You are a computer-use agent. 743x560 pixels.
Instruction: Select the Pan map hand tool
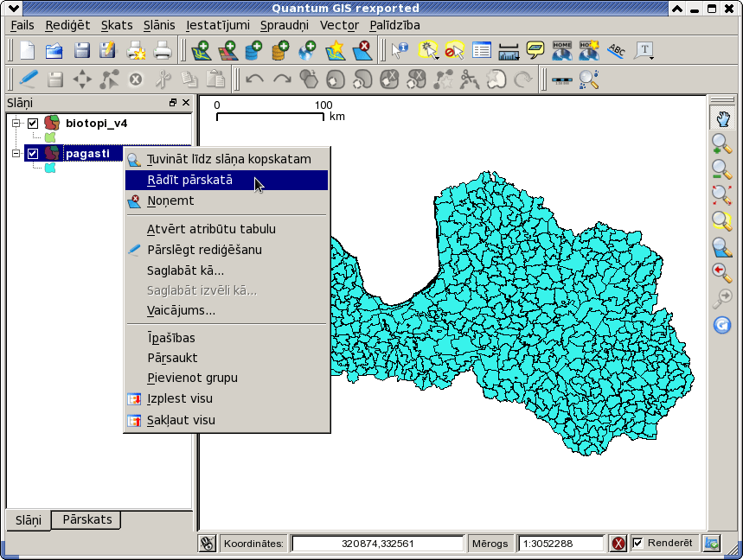(722, 118)
